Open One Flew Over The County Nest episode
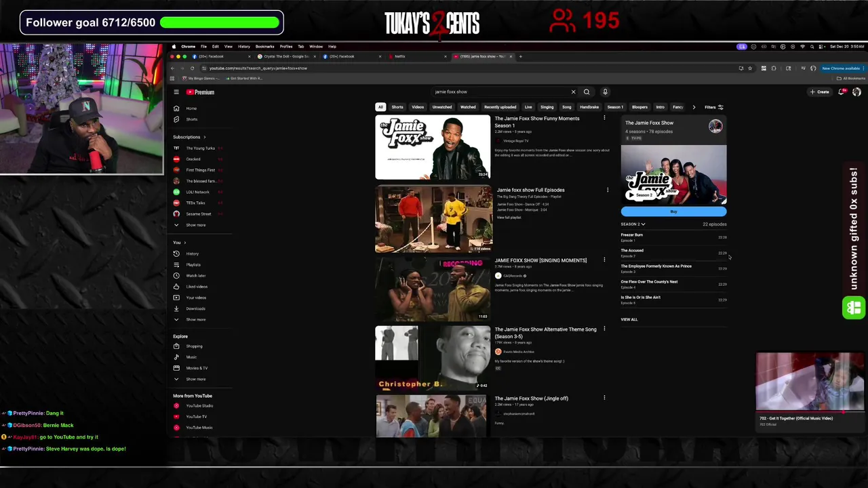Viewport: 868px width, 488px height. (x=673, y=284)
